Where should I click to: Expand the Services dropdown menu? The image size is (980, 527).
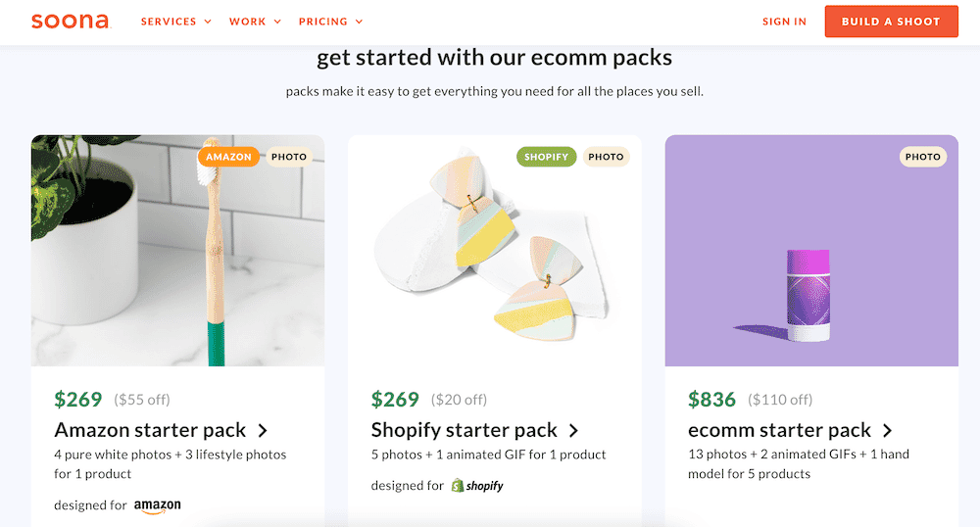176,22
